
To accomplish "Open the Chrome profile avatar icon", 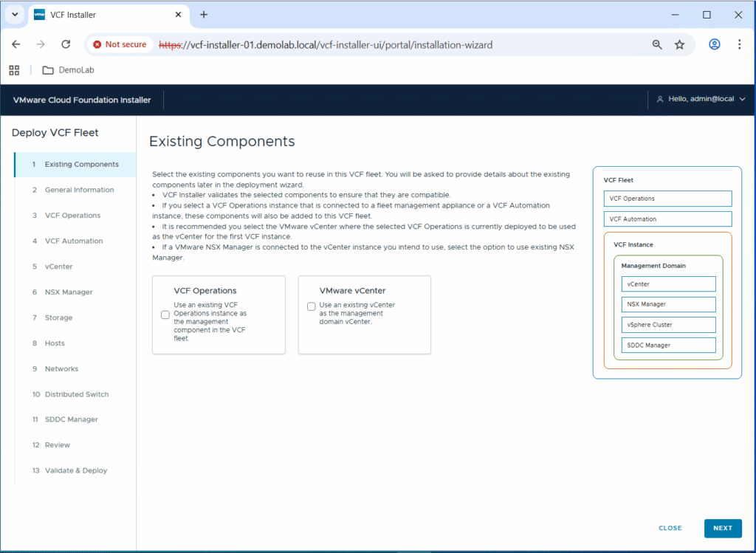I will pyautogui.click(x=714, y=44).
